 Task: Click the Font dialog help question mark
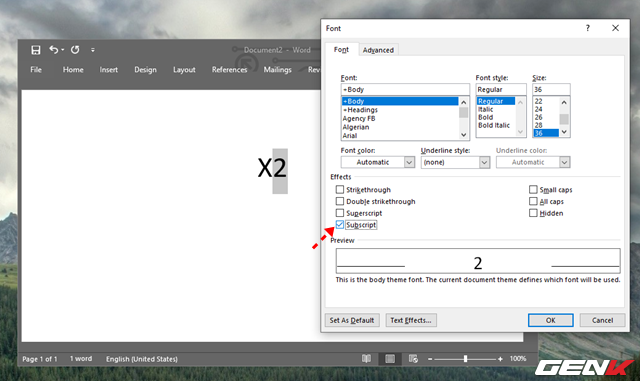[x=587, y=28]
